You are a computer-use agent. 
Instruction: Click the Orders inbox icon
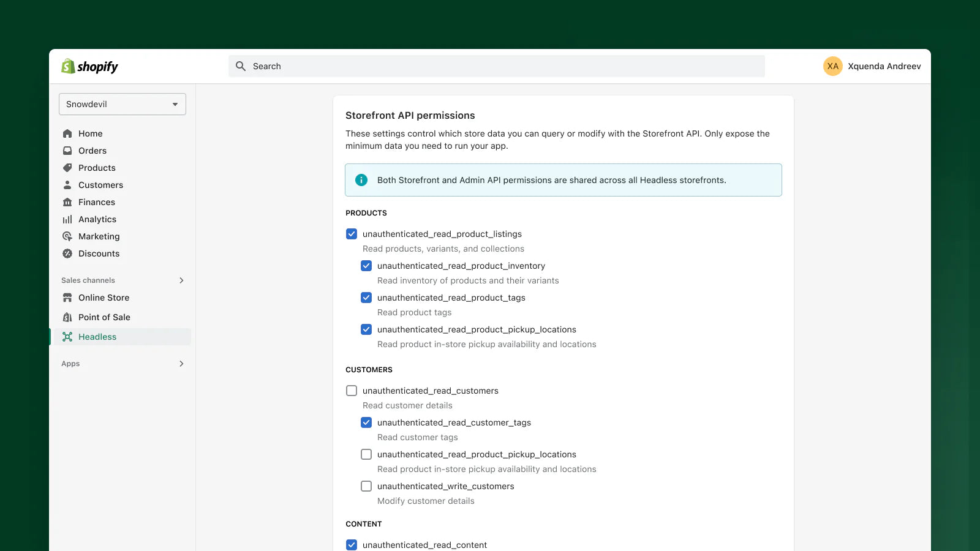click(x=67, y=151)
